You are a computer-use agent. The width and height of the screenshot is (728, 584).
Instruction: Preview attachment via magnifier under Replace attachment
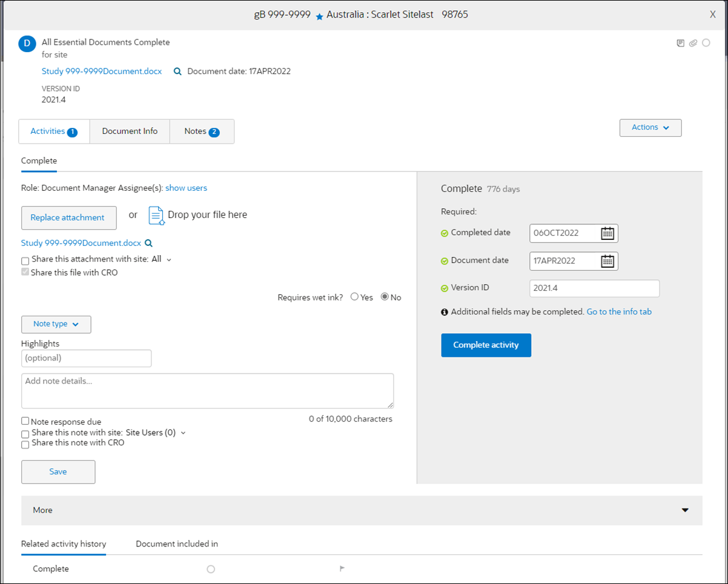coord(148,244)
